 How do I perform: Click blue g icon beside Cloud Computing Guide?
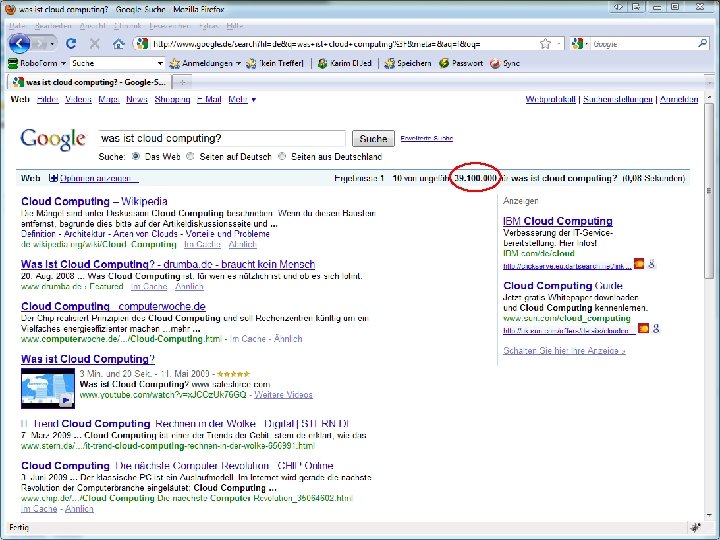tap(656, 328)
